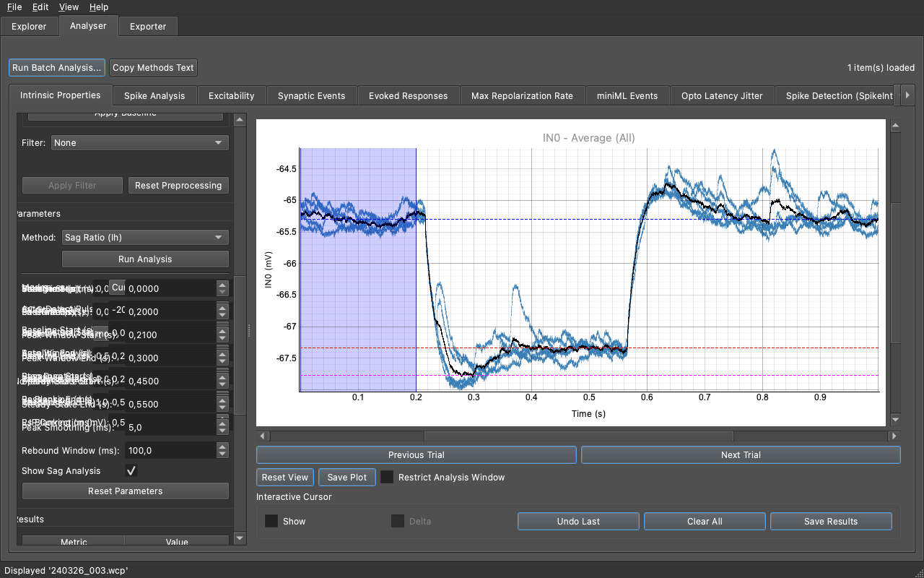Image resolution: width=924 pixels, height=578 pixels.
Task: Click plot horizontal scrollbar right arrow
Action: (894, 436)
